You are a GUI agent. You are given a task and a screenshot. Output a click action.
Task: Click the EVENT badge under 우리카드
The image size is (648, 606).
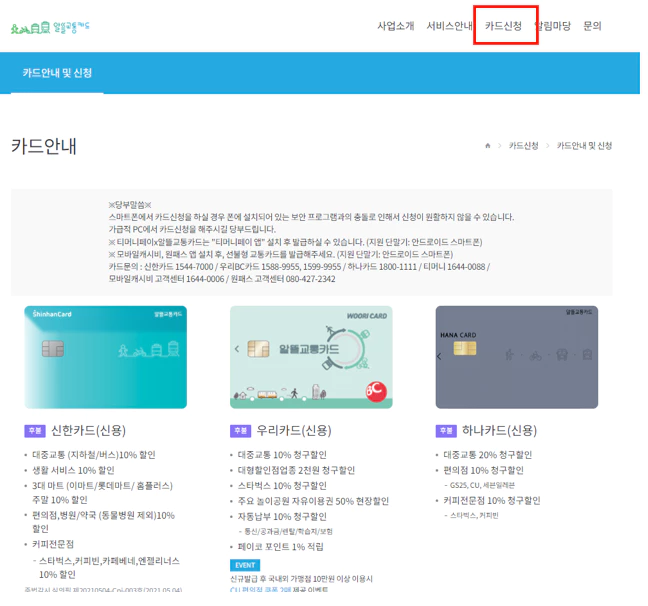click(245, 565)
